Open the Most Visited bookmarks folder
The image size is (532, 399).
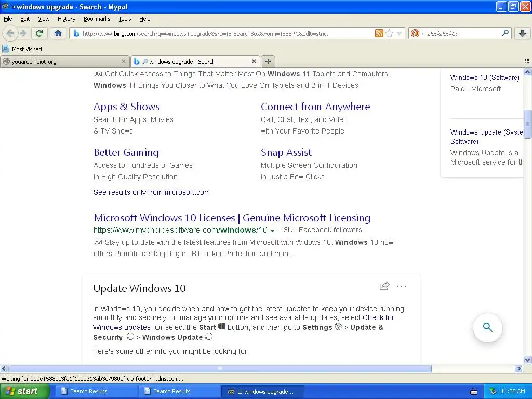click(22, 49)
